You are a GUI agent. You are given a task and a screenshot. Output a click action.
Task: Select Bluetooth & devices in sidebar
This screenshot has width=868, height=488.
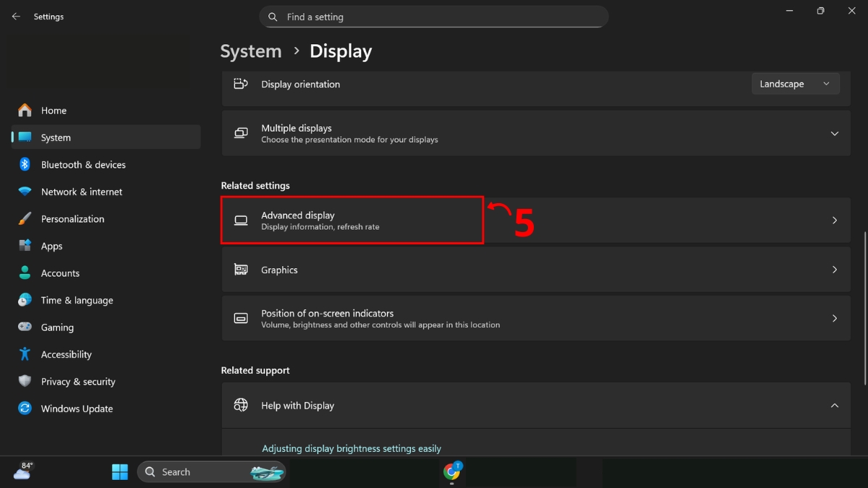pos(106,165)
